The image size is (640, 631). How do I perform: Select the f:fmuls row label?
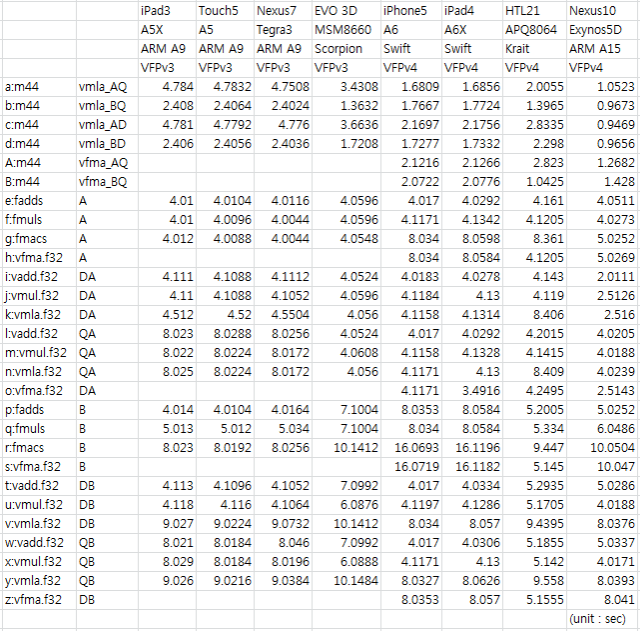coord(39,220)
